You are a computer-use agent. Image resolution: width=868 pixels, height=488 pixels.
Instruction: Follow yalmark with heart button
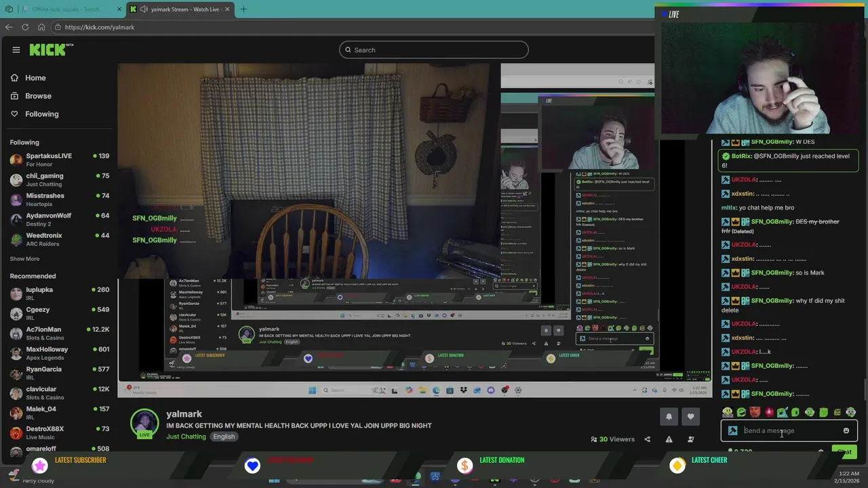[690, 417]
